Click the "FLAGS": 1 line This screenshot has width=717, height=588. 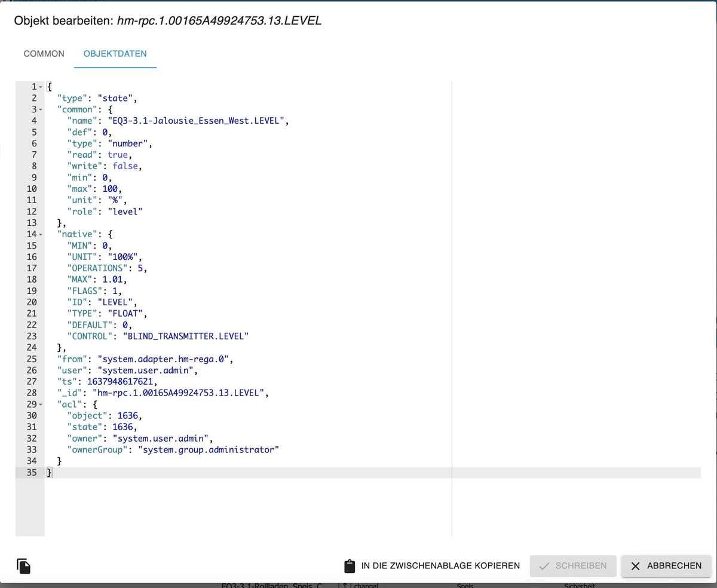[x=94, y=291]
